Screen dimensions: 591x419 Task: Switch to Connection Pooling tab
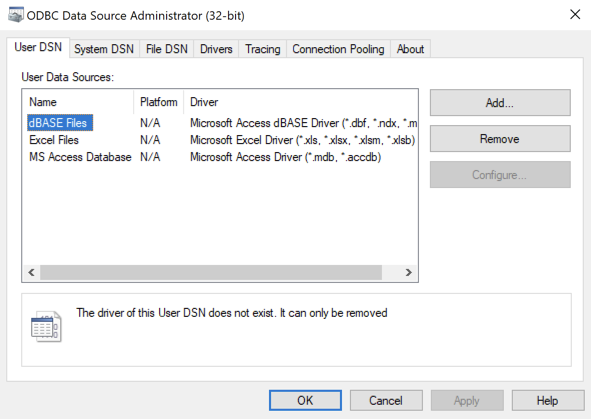(338, 49)
